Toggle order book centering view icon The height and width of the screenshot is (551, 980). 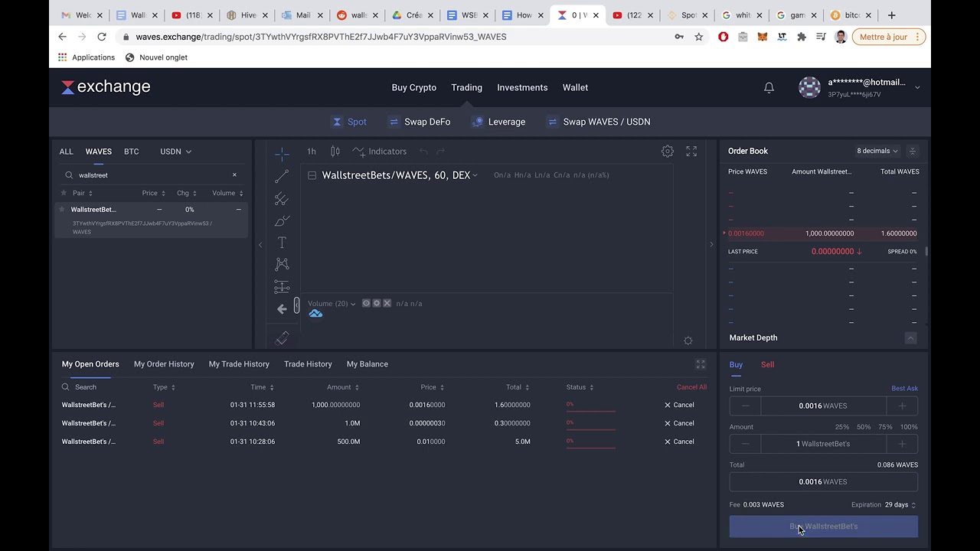click(x=912, y=151)
